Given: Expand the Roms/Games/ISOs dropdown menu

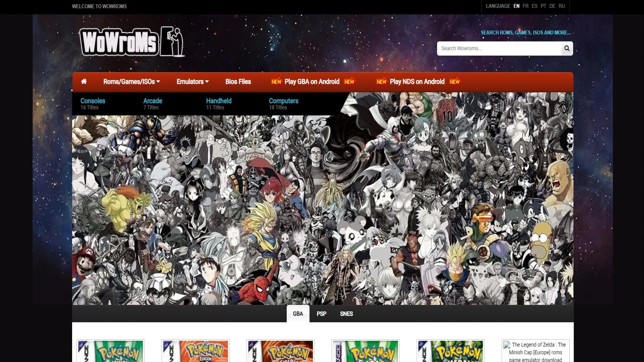Looking at the screenshot, I should [x=131, y=81].
